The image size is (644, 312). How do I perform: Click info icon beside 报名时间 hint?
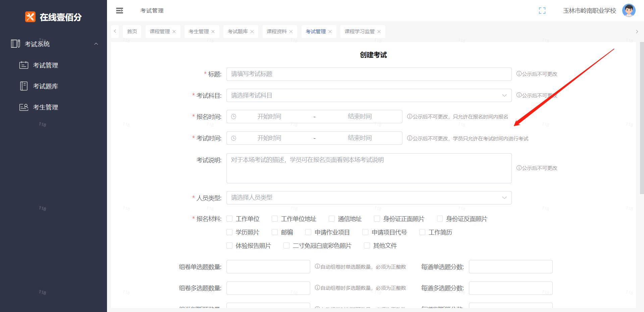point(410,117)
